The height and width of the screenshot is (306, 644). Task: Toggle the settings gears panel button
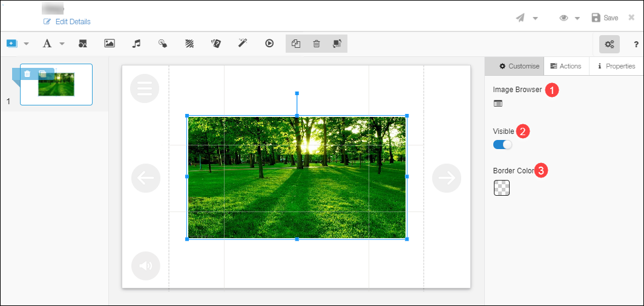609,44
